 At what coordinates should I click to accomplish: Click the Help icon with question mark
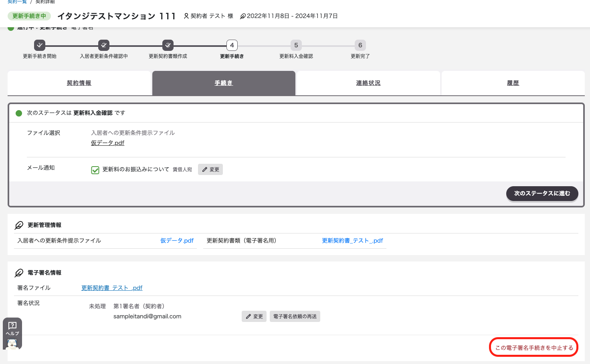pyautogui.click(x=12, y=326)
